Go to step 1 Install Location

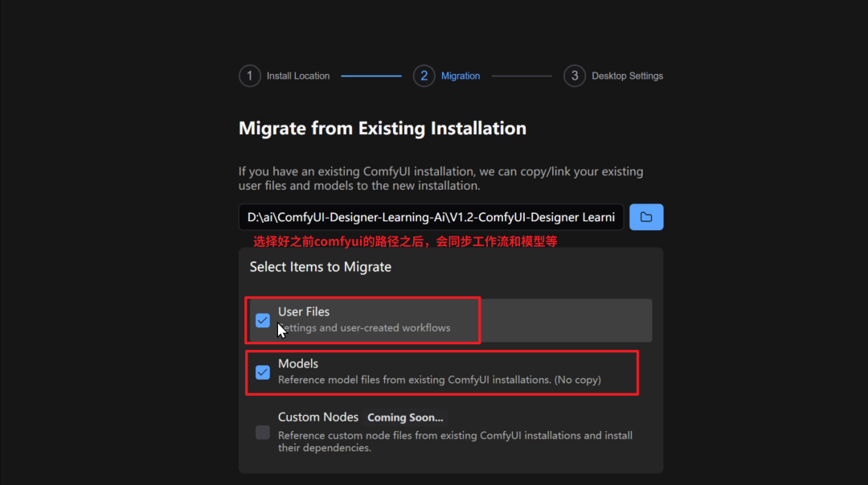285,76
